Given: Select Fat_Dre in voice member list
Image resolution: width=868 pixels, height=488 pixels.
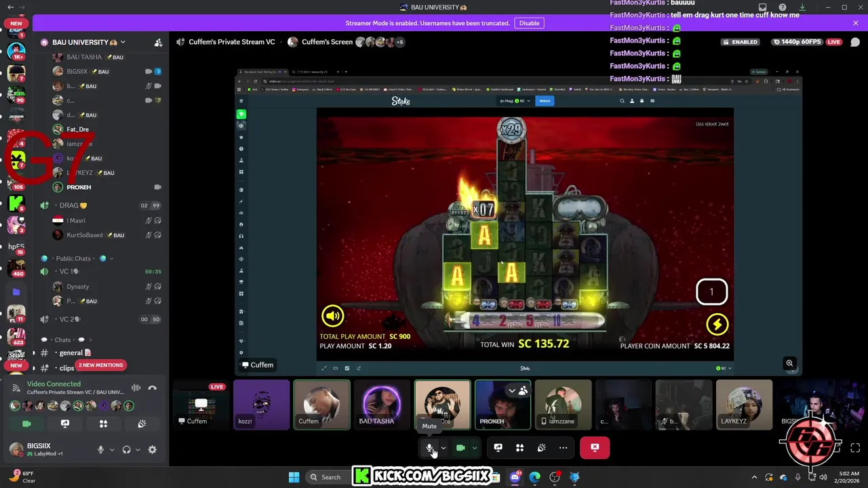Looking at the screenshot, I should [100, 129].
